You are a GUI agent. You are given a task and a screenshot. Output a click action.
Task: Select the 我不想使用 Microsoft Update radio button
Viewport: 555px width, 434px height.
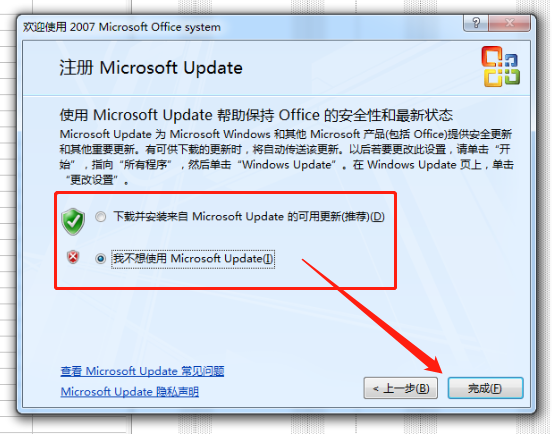tap(101, 259)
